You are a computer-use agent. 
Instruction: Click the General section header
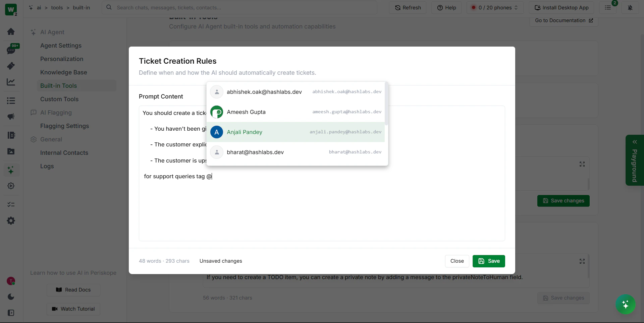[x=51, y=139]
